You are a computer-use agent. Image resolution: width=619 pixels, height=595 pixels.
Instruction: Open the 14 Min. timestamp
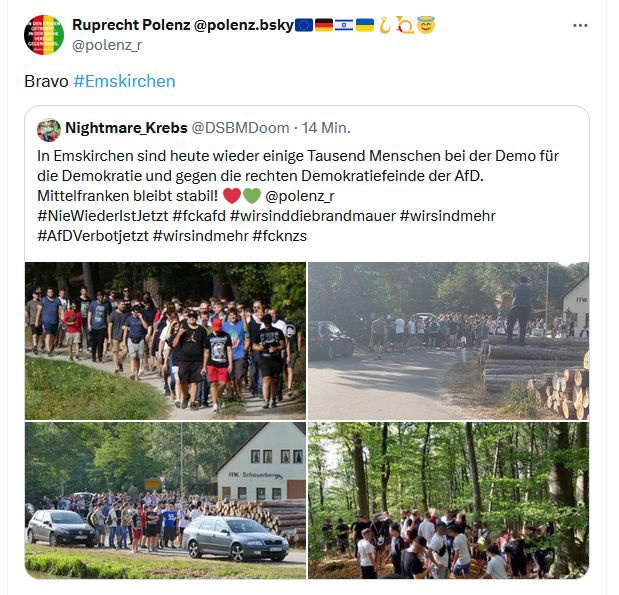(x=326, y=128)
